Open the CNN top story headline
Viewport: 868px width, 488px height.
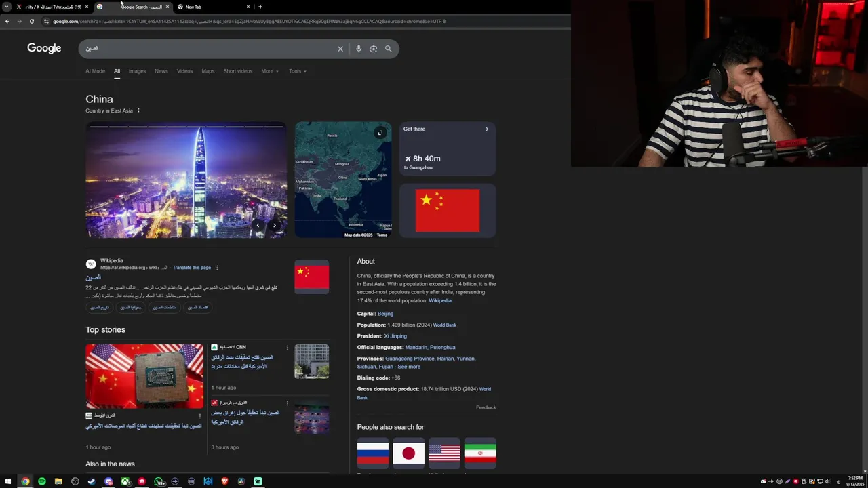coord(242,362)
